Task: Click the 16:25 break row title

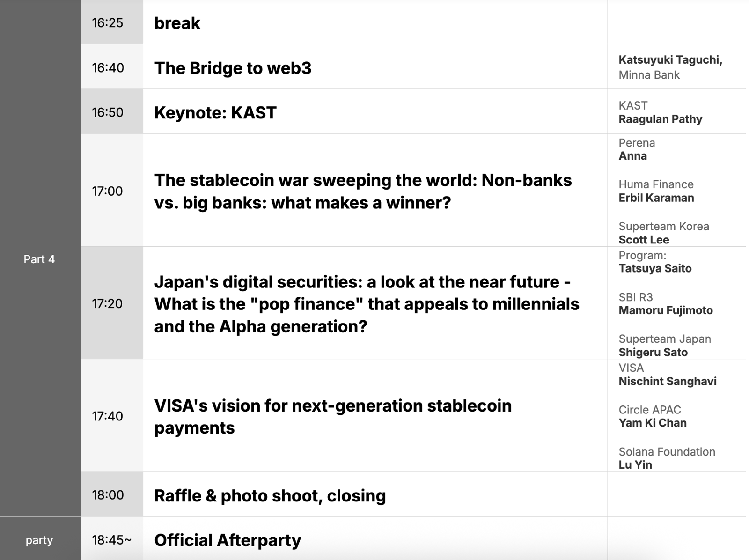Action: (177, 23)
